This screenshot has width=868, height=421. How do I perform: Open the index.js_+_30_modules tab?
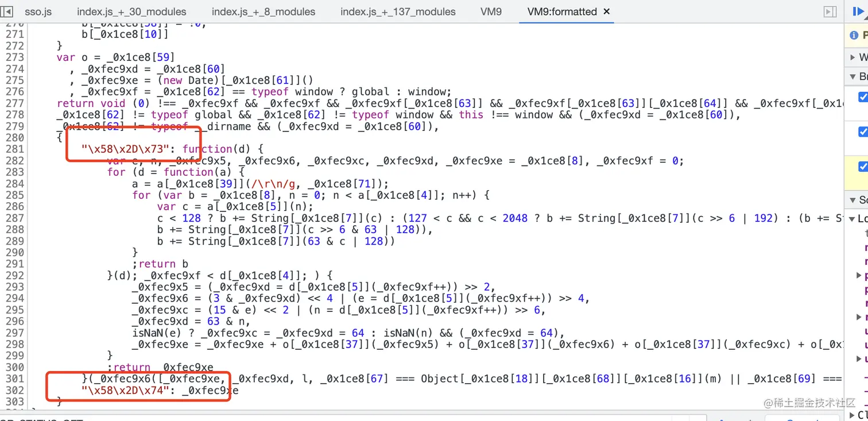[131, 11]
